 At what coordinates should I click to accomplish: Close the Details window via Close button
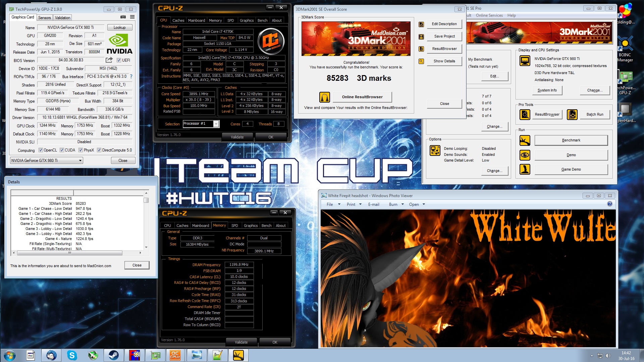pyautogui.click(x=137, y=265)
